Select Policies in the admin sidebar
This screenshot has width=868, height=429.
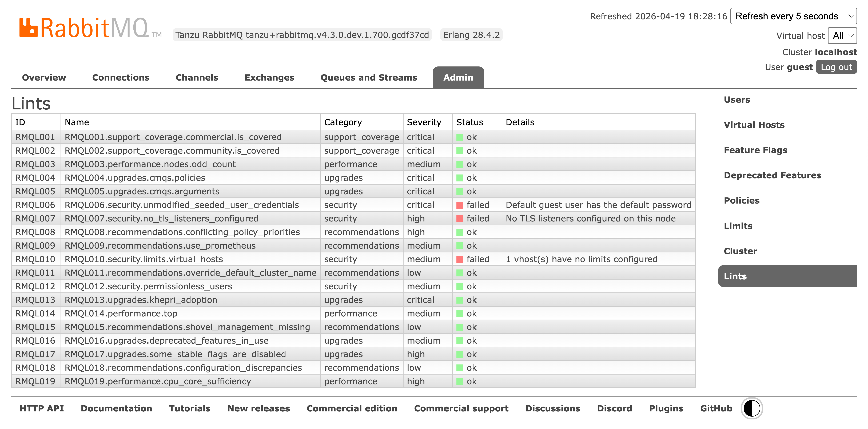pos(741,201)
